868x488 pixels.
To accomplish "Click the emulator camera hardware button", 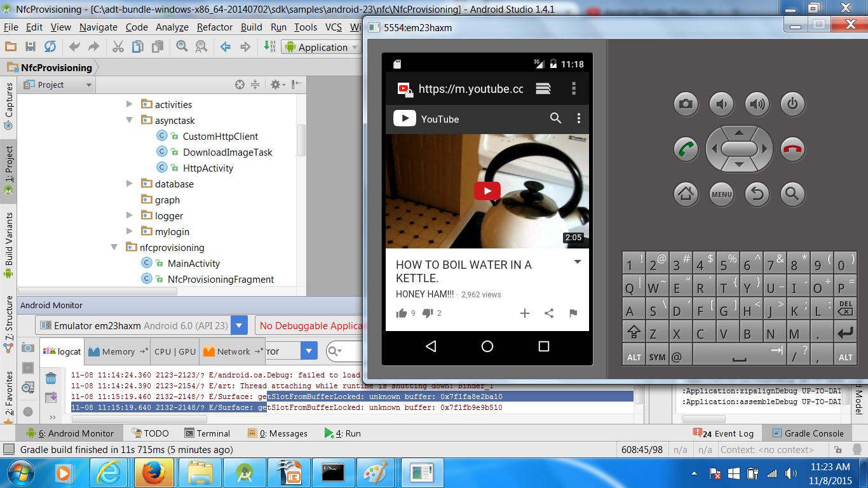I will point(686,104).
